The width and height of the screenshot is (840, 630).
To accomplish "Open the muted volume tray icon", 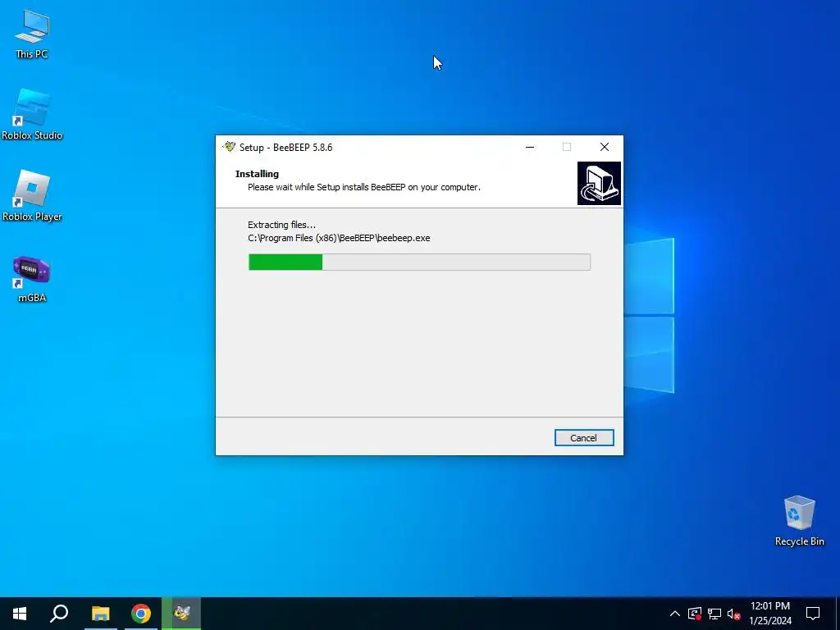I will (x=734, y=614).
